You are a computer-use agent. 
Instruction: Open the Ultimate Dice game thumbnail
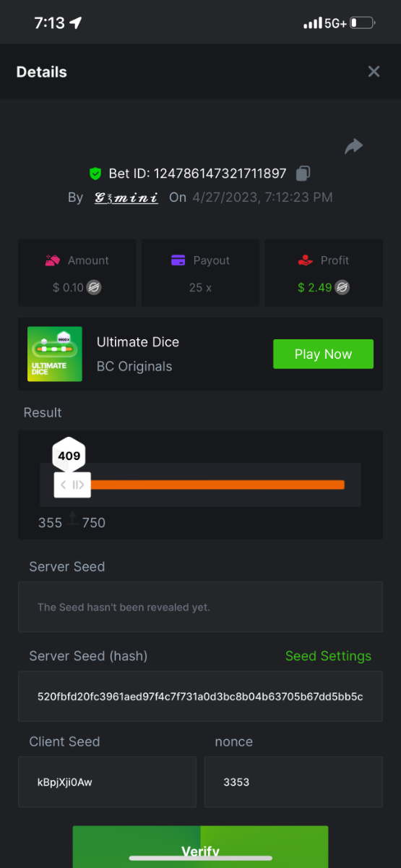click(x=53, y=354)
